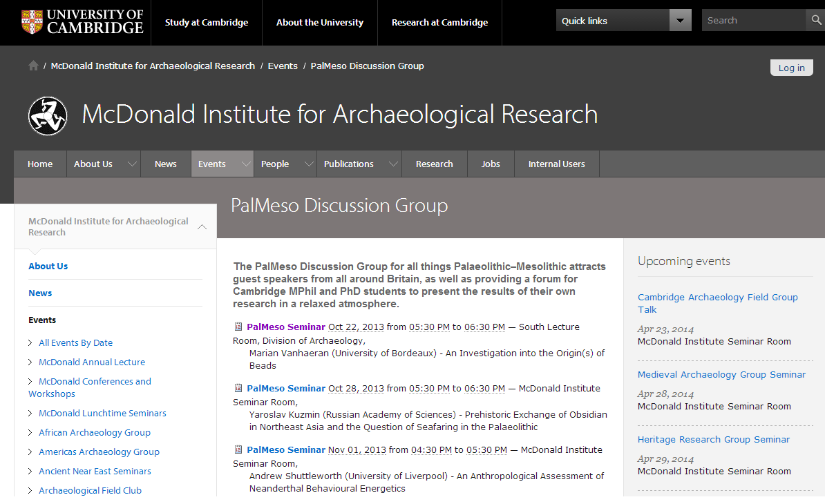Click arrow bullet beside African Archaeology Group
The width and height of the screenshot is (825, 504).
click(30, 432)
